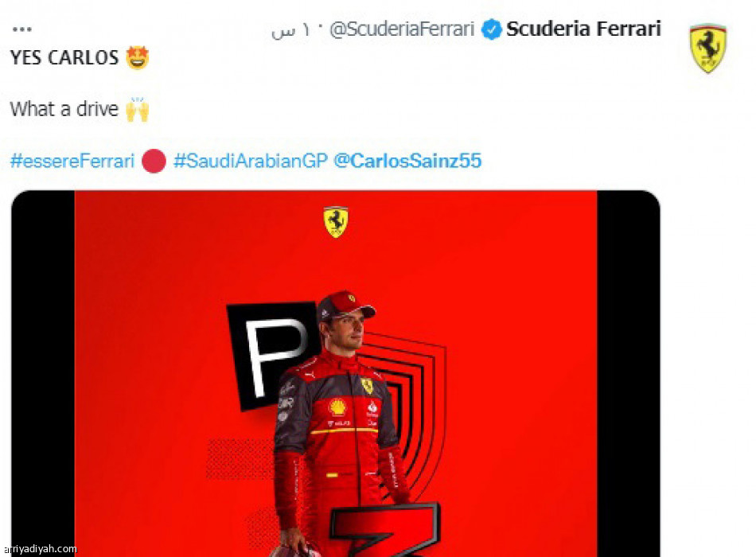This screenshot has width=756, height=557.
Task: Click the Scuderia Ferrari display name
Action: [x=583, y=29]
